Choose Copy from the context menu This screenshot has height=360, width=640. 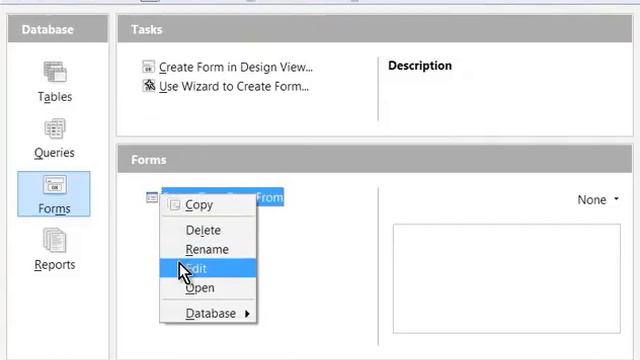click(208, 204)
